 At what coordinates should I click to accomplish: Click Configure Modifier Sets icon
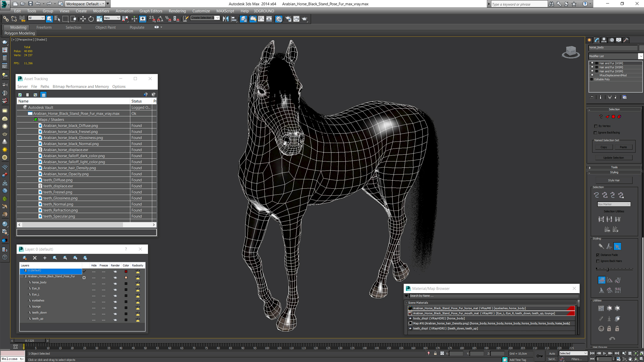tap(625, 97)
